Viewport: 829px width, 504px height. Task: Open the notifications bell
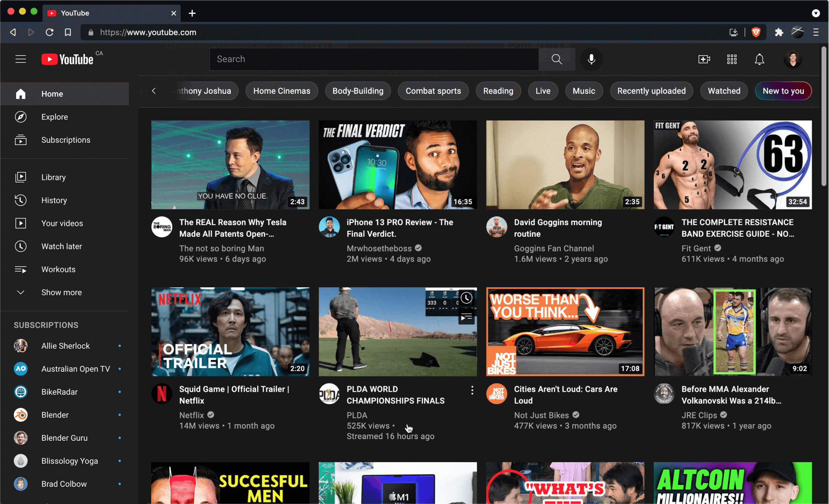759,59
